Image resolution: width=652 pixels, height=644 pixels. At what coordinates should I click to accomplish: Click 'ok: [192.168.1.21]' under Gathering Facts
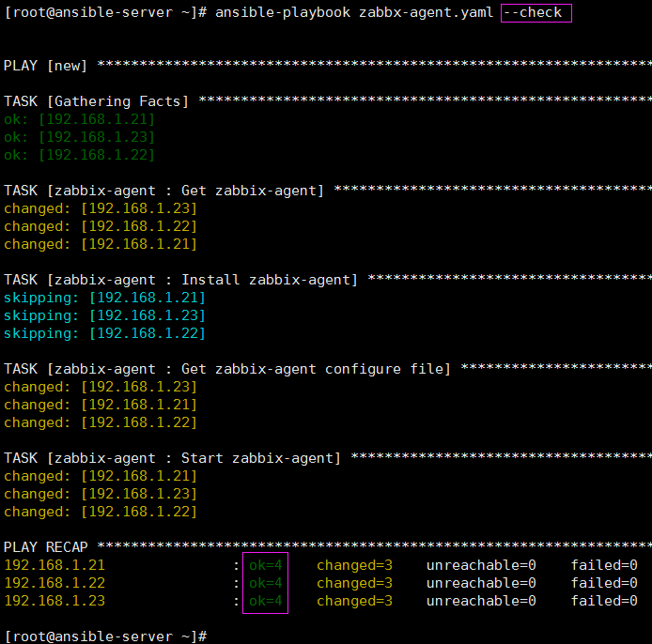click(x=80, y=119)
